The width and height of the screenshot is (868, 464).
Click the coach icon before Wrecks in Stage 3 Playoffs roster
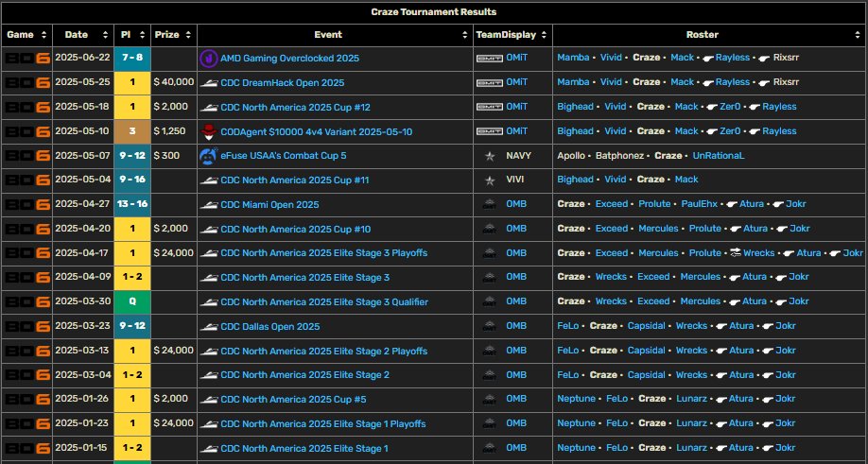(x=735, y=252)
